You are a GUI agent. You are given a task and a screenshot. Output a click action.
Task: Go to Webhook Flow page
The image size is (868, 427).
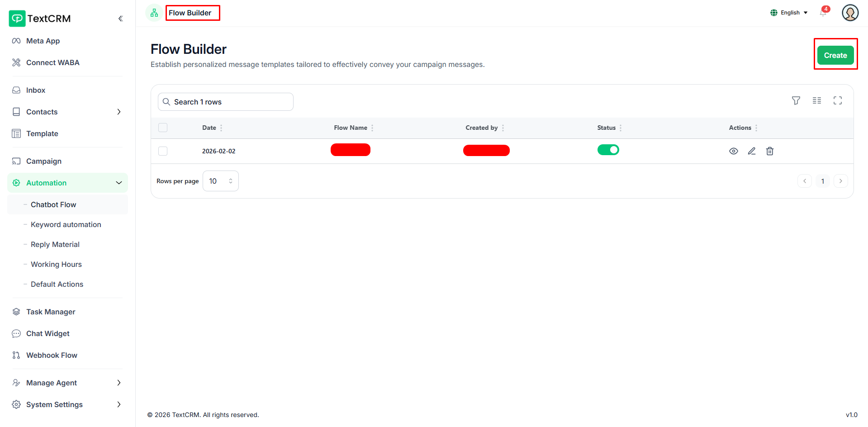click(x=52, y=355)
